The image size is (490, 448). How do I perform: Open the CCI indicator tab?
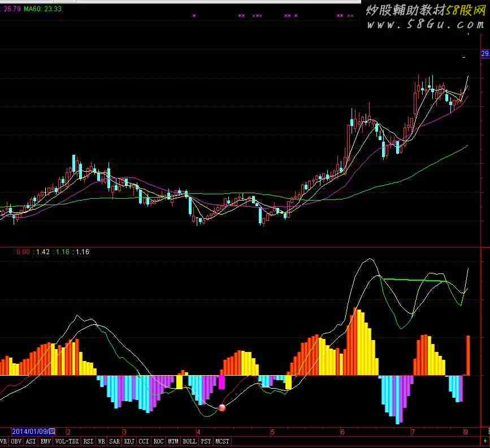(144, 441)
